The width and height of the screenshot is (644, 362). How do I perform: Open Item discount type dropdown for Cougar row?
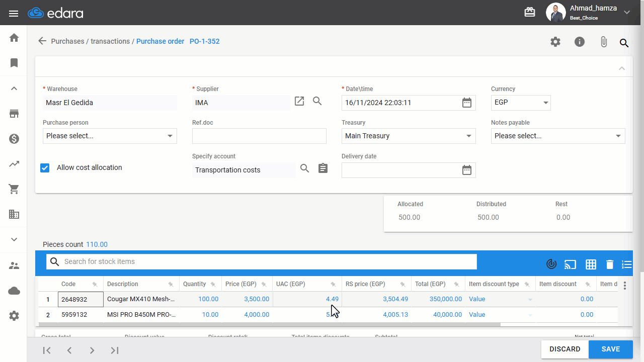click(530, 300)
